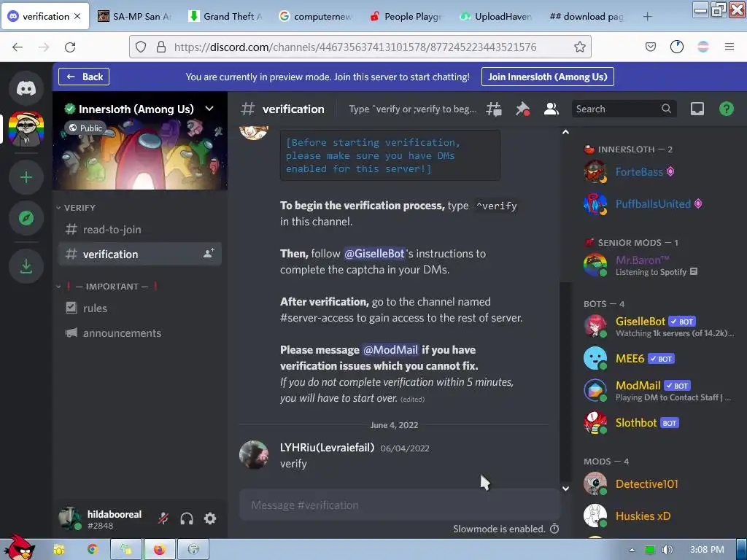The height and width of the screenshot is (560, 747).
Task: Click the slowmode timer icon
Action: pos(554,529)
